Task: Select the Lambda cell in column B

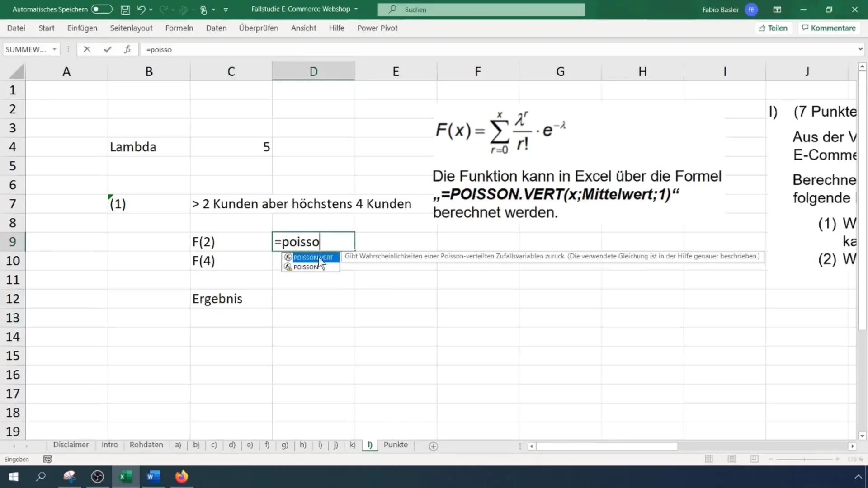Action: (x=149, y=147)
